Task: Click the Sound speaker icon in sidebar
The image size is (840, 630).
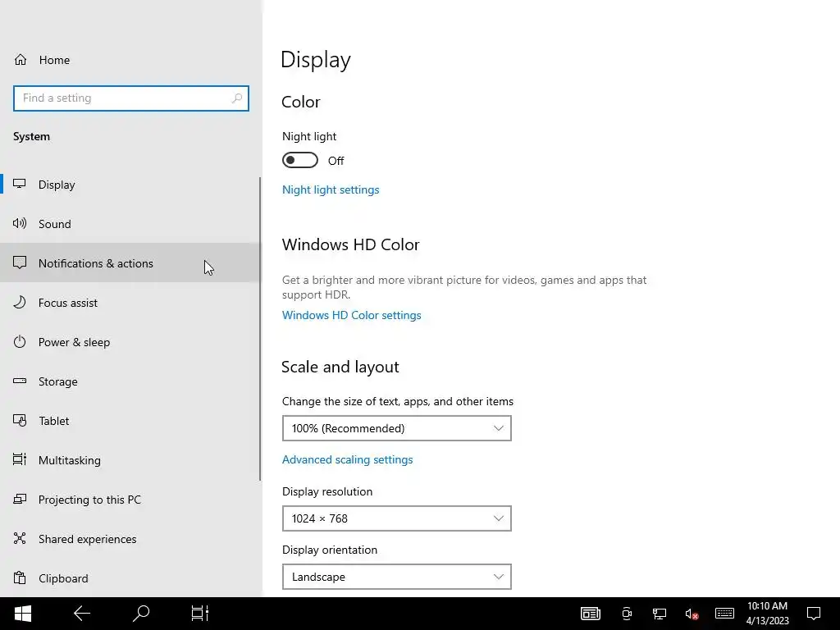Action: pyautogui.click(x=20, y=223)
